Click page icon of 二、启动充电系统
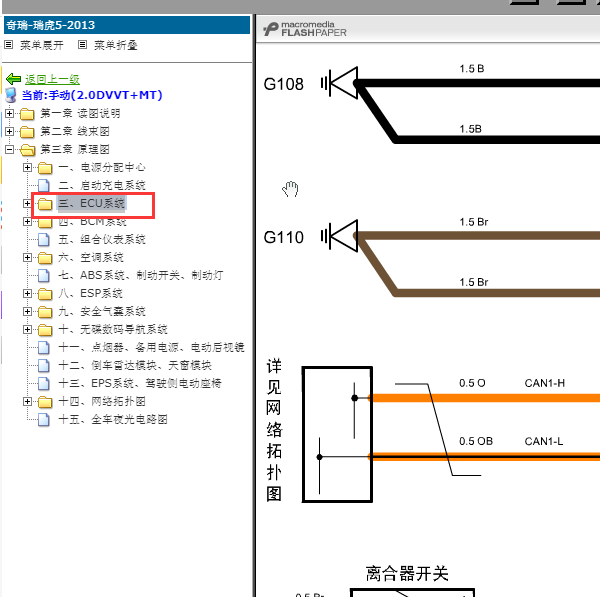 coord(44,186)
